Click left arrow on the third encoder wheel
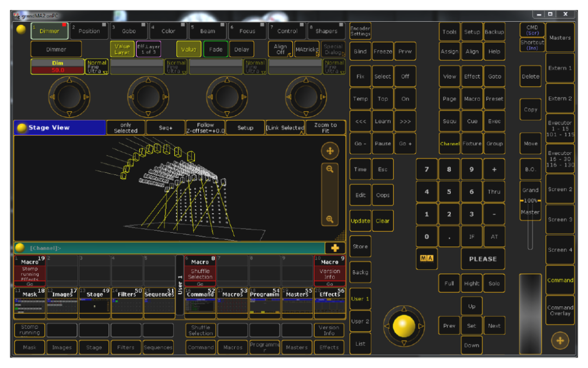The height and width of the screenshot is (368, 588). (210, 97)
